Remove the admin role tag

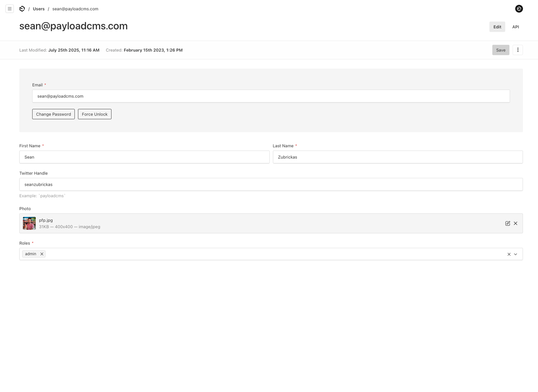click(42, 254)
